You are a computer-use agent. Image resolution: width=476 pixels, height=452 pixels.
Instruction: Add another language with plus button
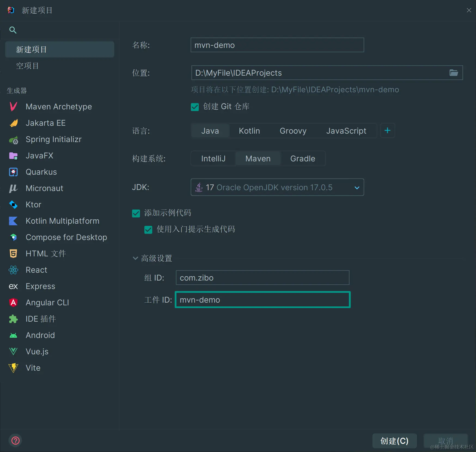[x=387, y=131]
